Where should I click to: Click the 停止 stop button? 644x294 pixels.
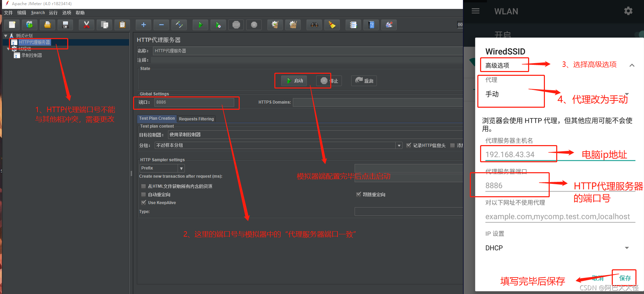(x=329, y=81)
